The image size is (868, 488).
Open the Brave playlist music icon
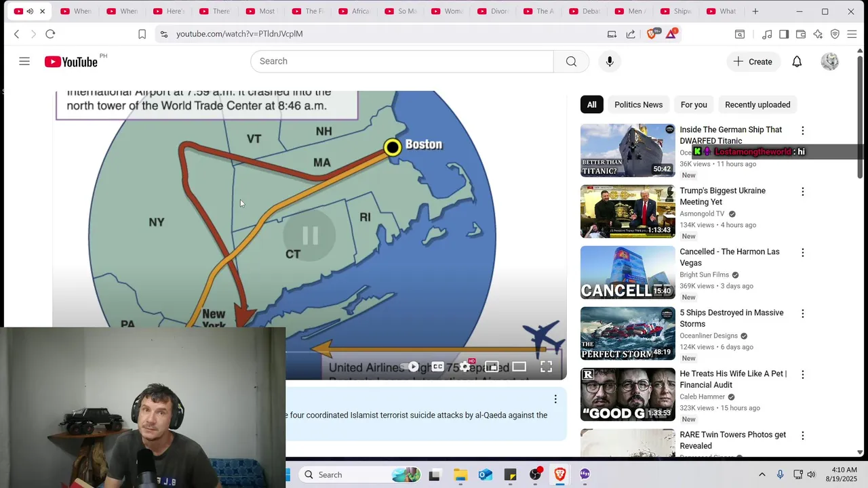767,34
